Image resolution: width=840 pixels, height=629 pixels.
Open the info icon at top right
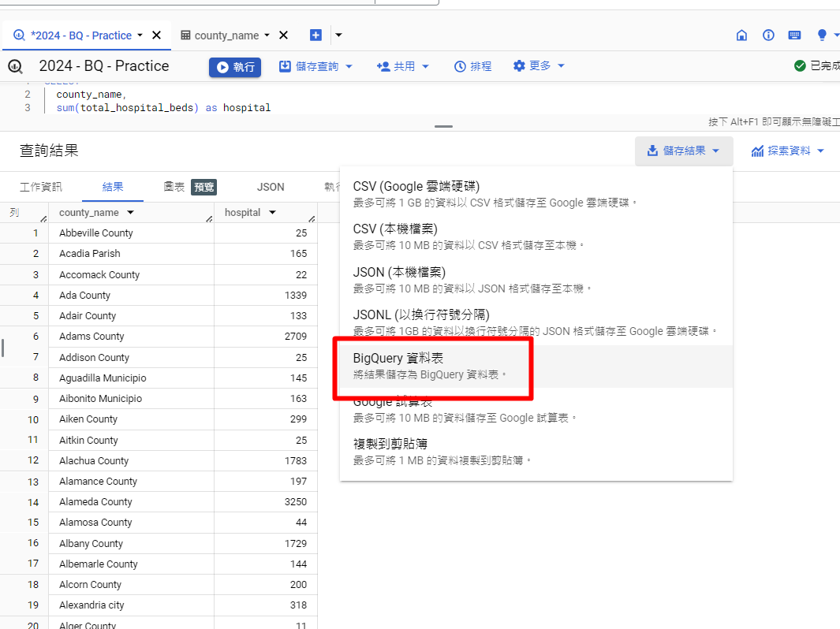[x=768, y=35]
